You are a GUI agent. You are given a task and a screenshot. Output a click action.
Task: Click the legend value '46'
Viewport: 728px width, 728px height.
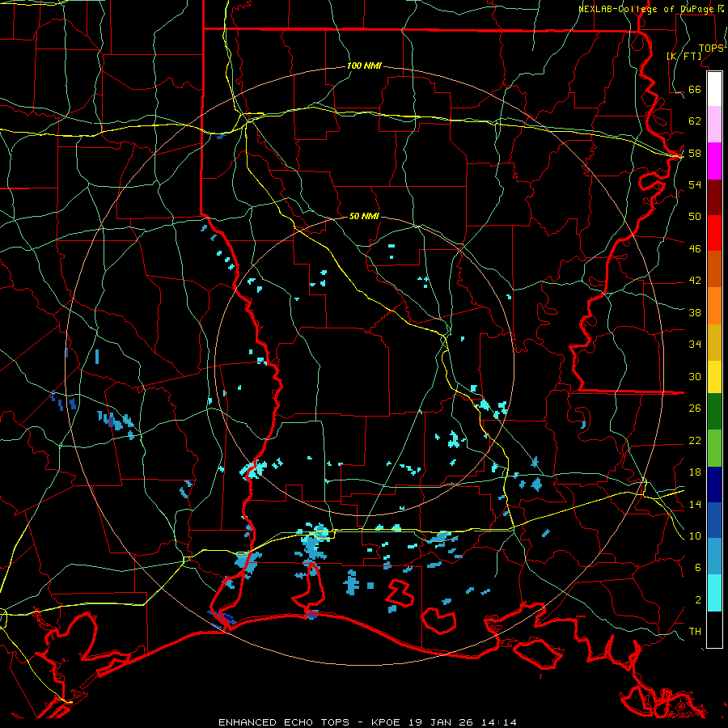pyautogui.click(x=695, y=249)
